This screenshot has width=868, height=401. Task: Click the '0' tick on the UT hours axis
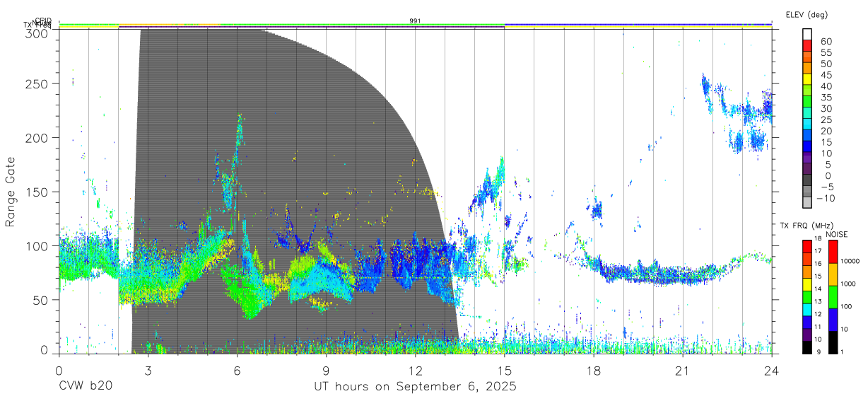(x=59, y=370)
